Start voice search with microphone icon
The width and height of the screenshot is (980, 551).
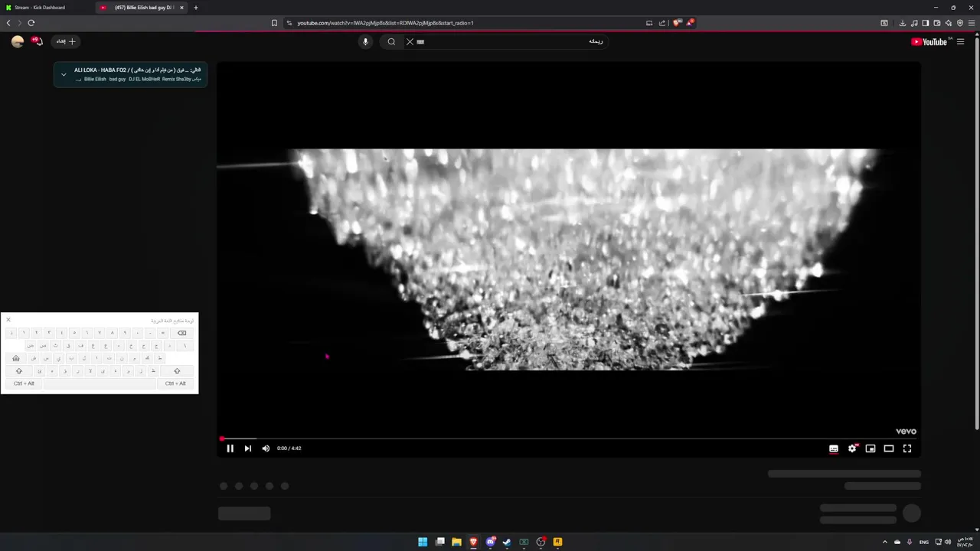365,41
